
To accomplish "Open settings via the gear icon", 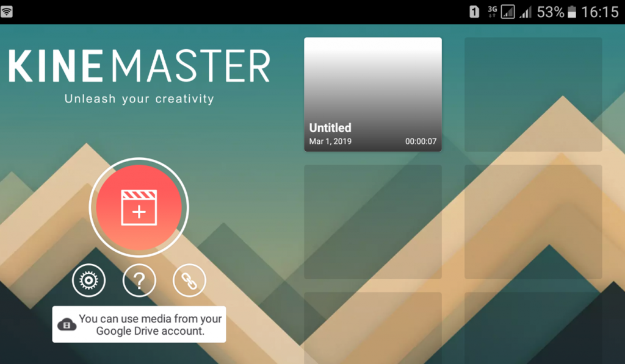I will [89, 280].
